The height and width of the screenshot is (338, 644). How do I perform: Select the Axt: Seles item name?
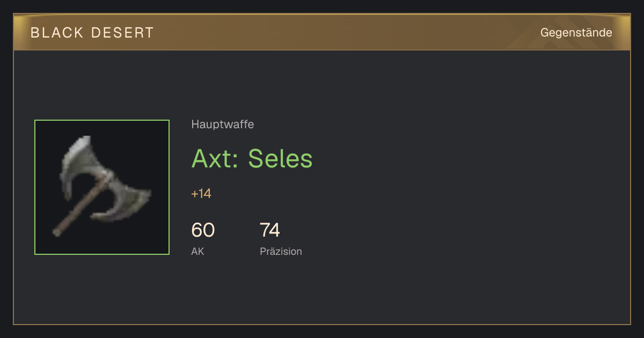252,158
